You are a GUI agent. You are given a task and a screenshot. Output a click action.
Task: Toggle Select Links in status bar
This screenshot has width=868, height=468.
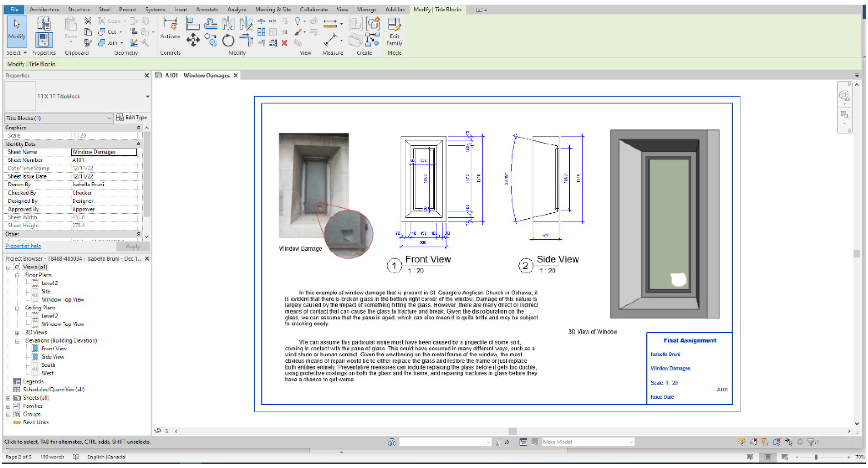(742, 442)
